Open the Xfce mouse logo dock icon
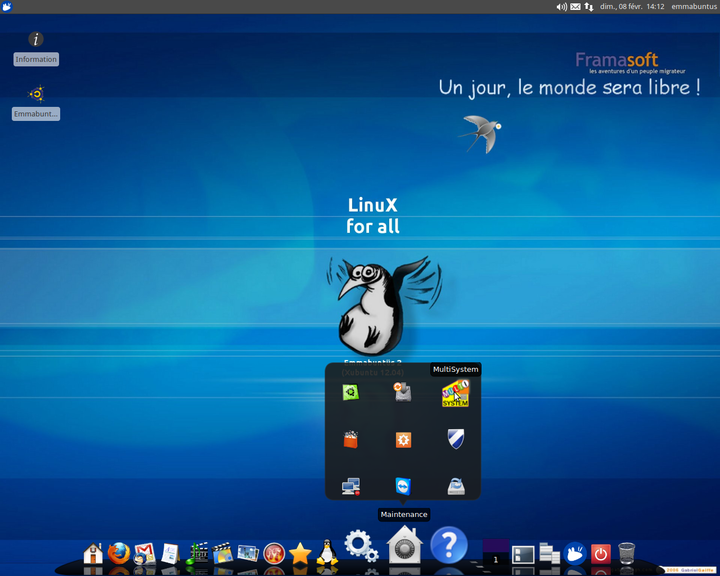 (x=575, y=553)
